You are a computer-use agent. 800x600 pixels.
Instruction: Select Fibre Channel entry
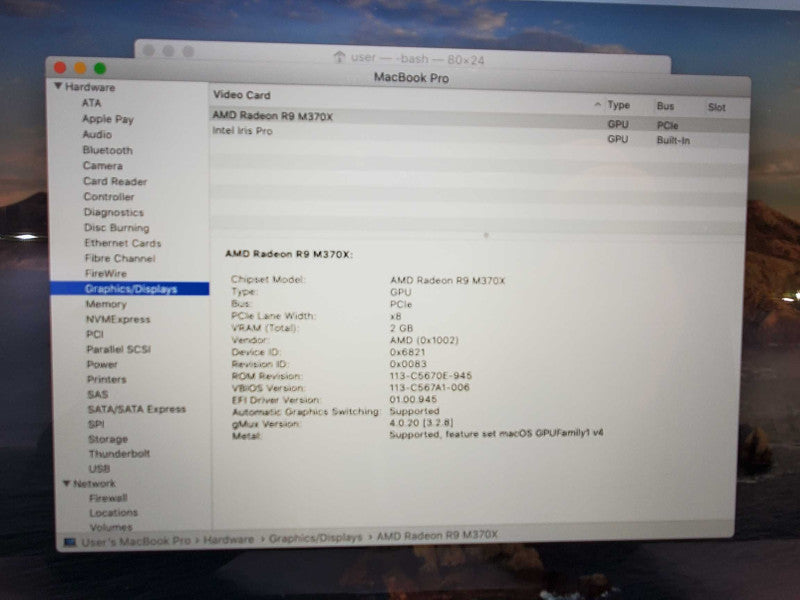[120, 258]
